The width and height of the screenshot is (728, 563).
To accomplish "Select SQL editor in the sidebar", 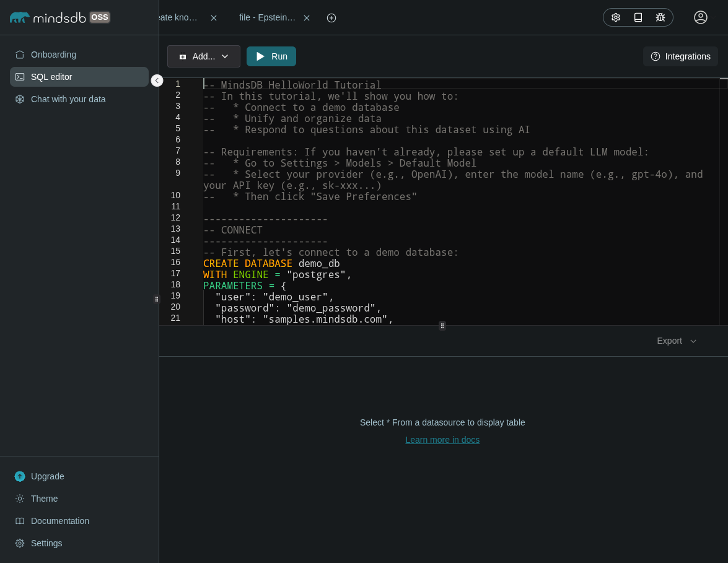I will coord(79,77).
